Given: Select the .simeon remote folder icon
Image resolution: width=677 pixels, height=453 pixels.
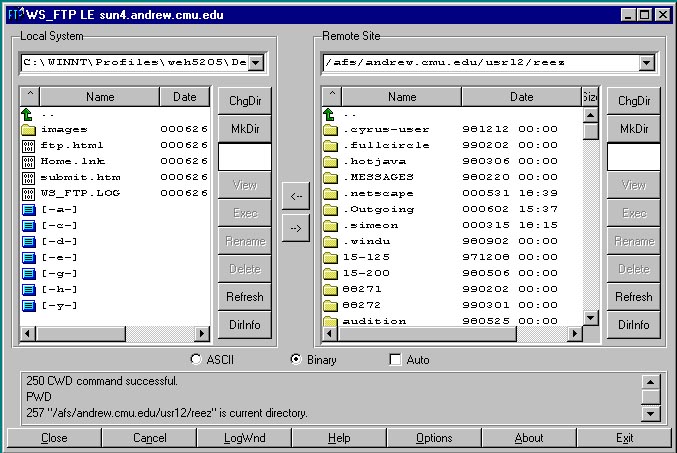Looking at the screenshot, I should point(330,225).
